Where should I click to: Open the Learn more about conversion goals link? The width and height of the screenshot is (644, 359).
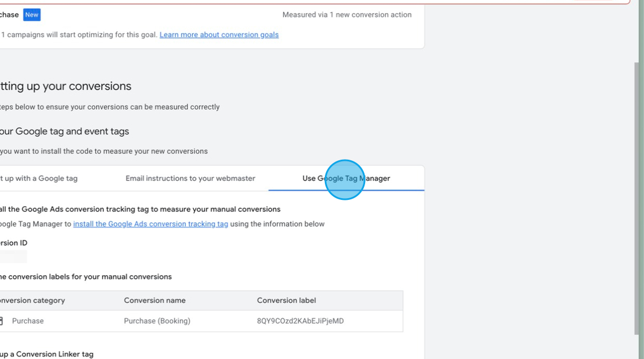pyautogui.click(x=218, y=34)
